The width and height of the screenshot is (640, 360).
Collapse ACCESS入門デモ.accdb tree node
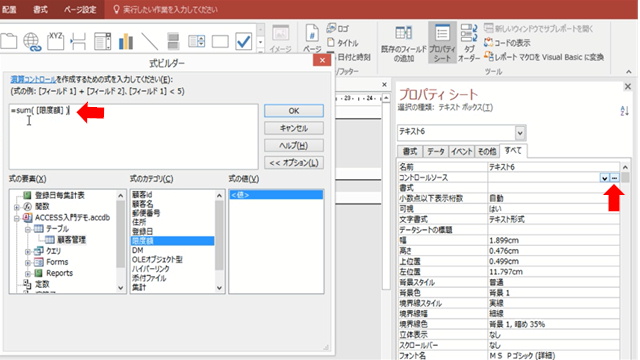[17, 218]
